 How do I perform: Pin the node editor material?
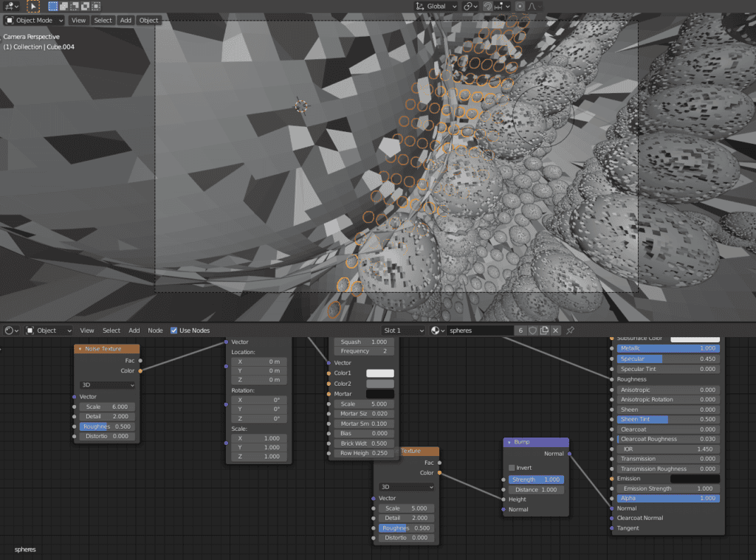click(570, 331)
